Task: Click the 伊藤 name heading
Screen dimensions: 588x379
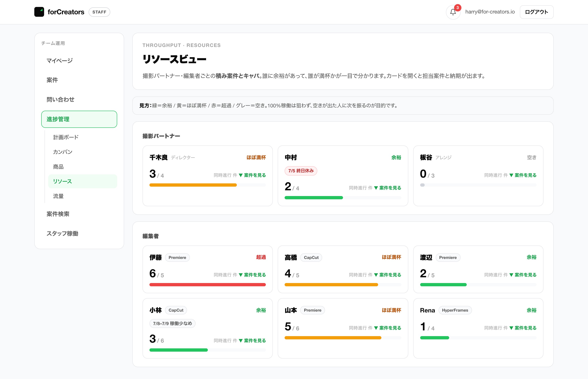Action: click(x=156, y=257)
